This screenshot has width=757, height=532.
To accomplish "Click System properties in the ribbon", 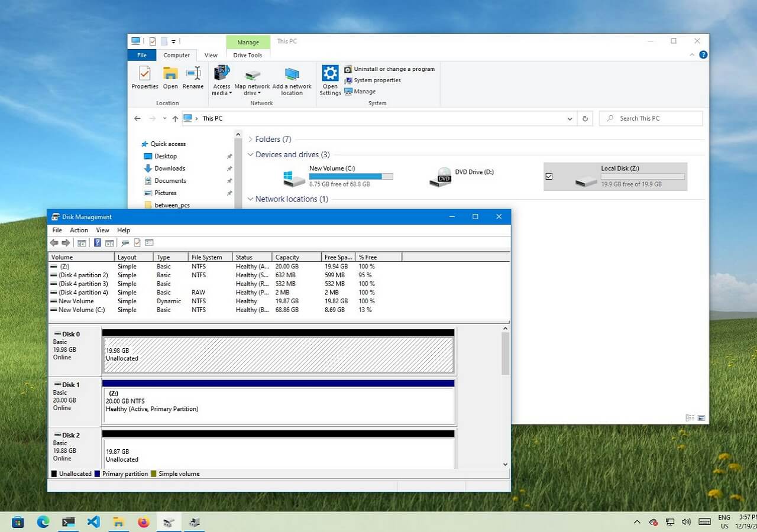I will point(377,80).
